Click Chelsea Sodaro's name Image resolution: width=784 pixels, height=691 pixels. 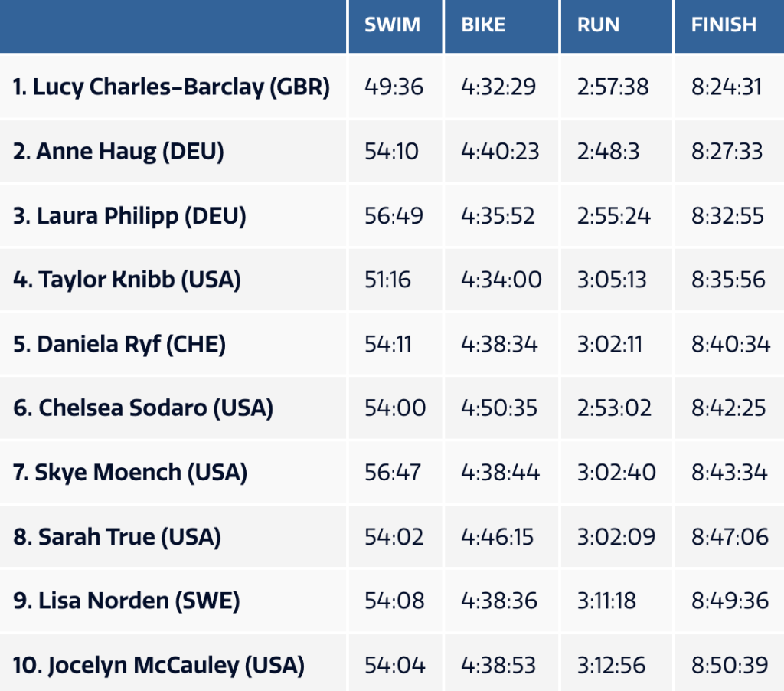tap(143, 408)
